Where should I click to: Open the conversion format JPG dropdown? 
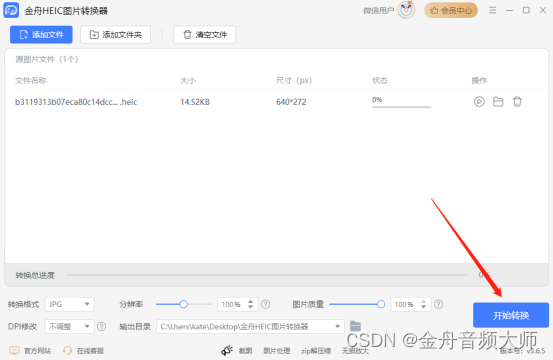69,304
